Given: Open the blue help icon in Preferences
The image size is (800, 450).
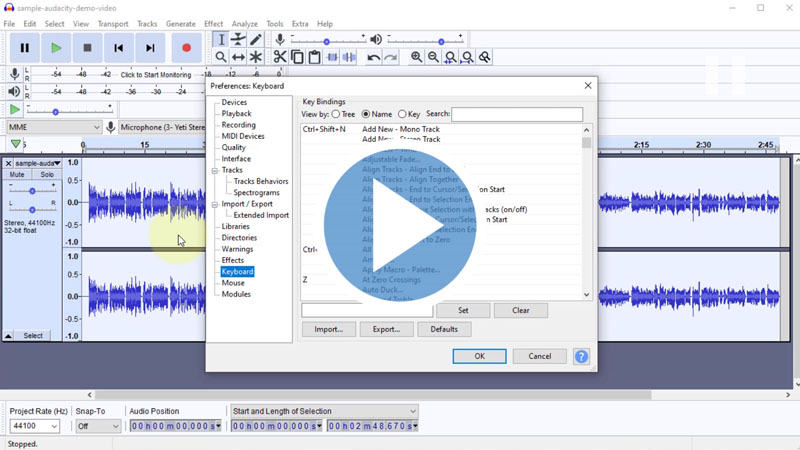Looking at the screenshot, I should 581,356.
